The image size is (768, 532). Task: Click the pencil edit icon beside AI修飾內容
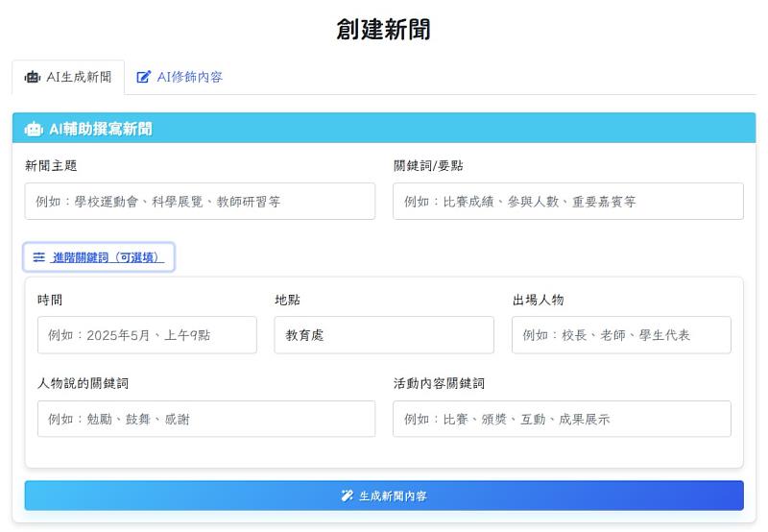point(144,77)
